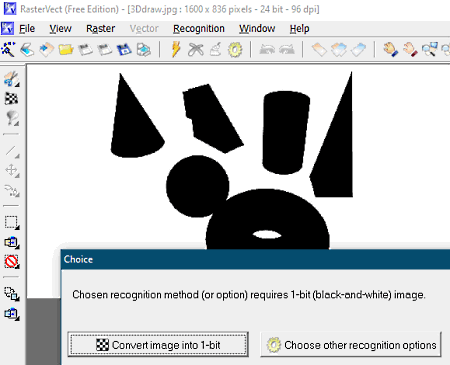
Task: Click the recognition wizard wand icon
Action: 8,49
